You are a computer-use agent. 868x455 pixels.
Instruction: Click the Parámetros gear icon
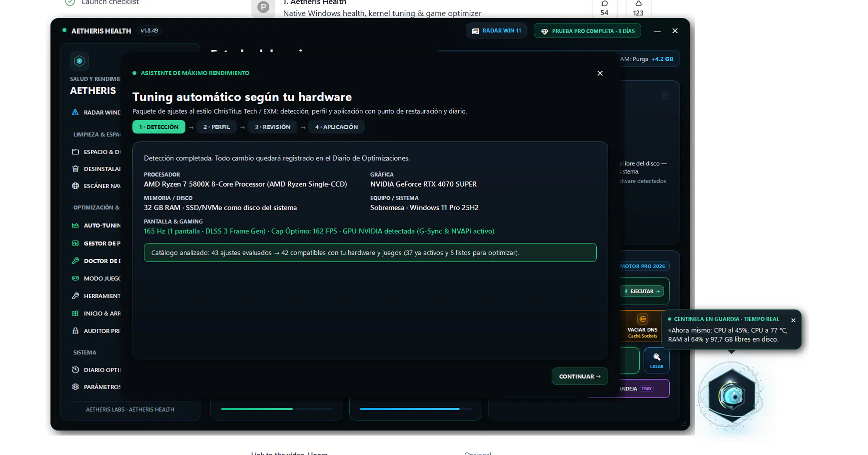tap(75, 387)
